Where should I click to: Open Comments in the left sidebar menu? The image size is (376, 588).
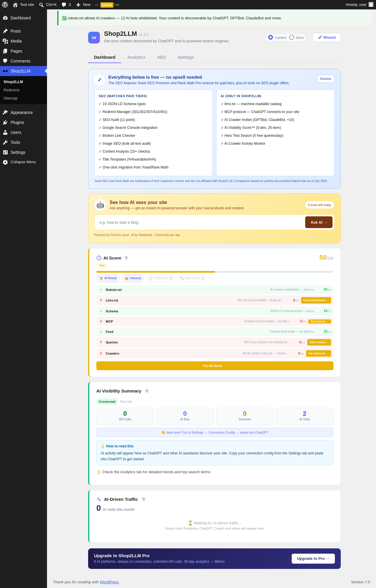click(23, 61)
